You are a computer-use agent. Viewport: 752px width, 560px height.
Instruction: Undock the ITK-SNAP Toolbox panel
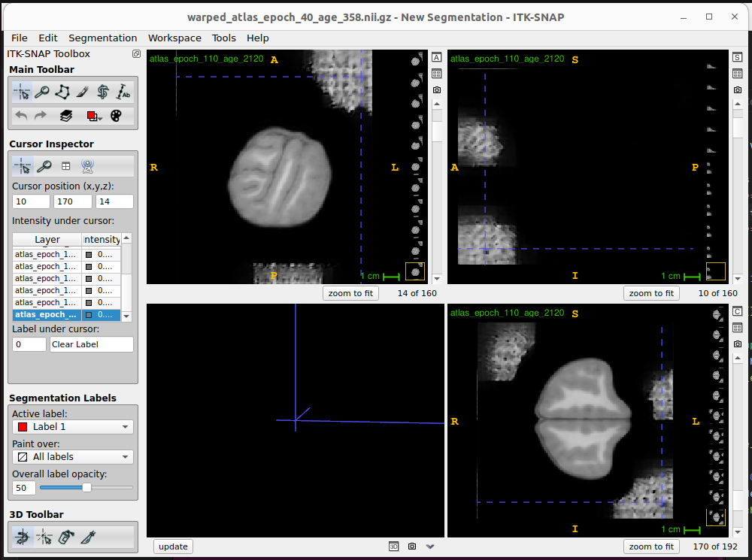(x=137, y=54)
